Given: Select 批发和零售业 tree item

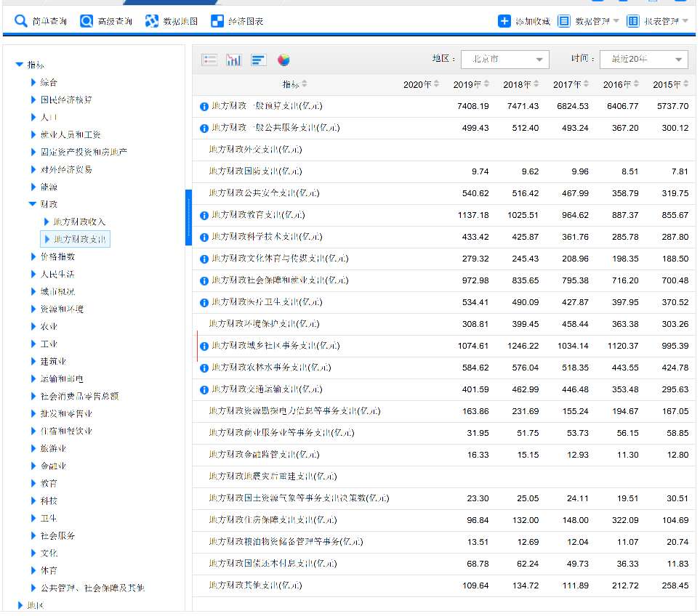Looking at the screenshot, I should tap(66, 413).
